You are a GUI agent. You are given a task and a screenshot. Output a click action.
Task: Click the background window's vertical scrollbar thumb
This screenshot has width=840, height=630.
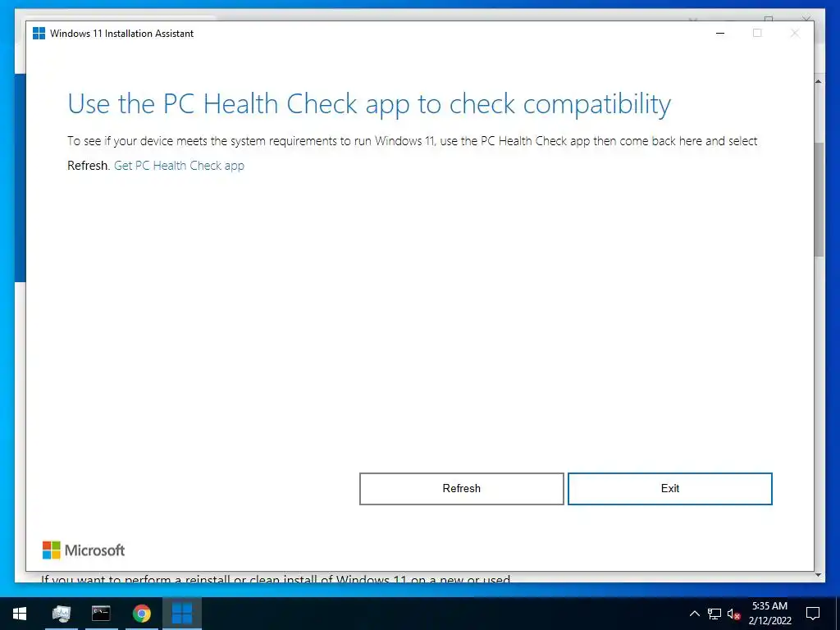819,199
